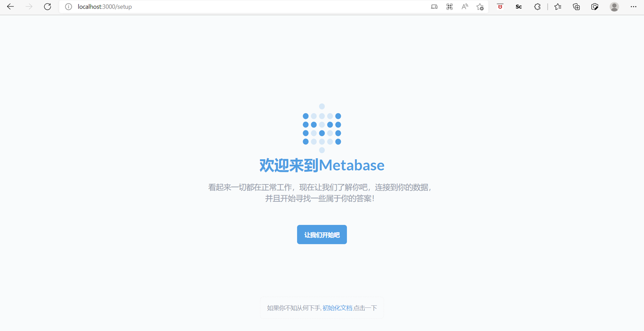Open the Extensions puzzle icon
This screenshot has height=331, width=644.
coord(537,7)
